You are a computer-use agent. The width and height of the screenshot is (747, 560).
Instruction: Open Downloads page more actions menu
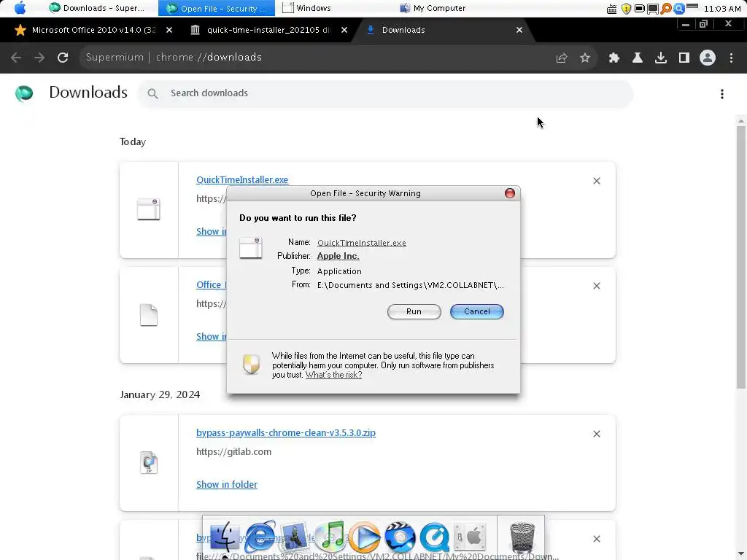[x=721, y=94]
